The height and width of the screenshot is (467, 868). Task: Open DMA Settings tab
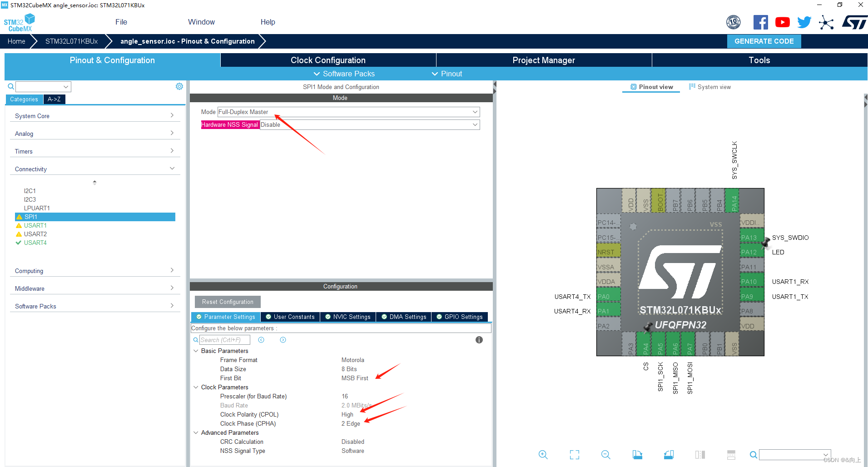(404, 317)
